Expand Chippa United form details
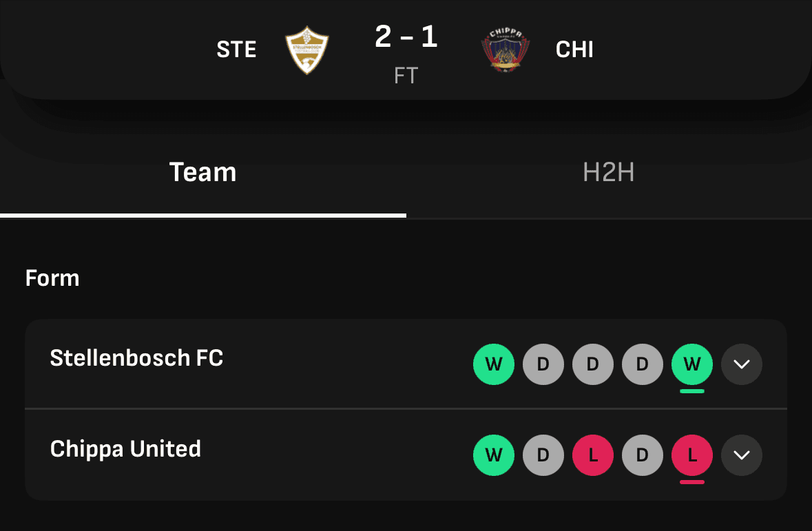Viewport: 812px width, 531px height. click(742, 455)
